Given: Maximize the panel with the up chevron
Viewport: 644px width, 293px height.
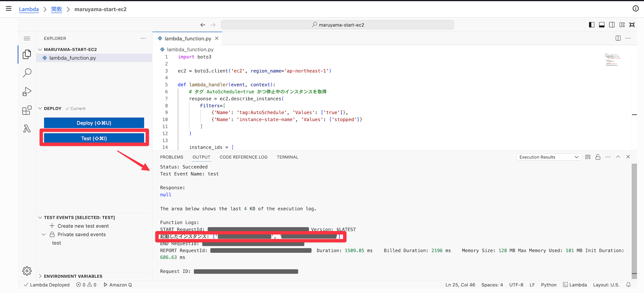Looking at the screenshot, I should click(618, 157).
